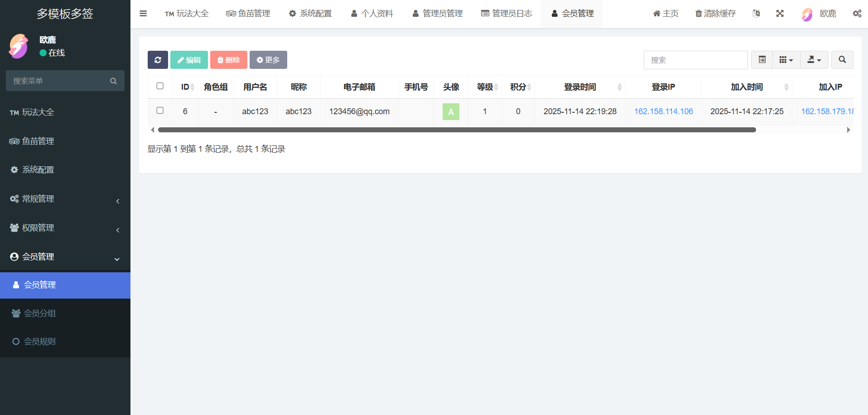This screenshot has width=868, height=415.
Task: Expand 常规管理 in the sidebar
Action: click(65, 199)
